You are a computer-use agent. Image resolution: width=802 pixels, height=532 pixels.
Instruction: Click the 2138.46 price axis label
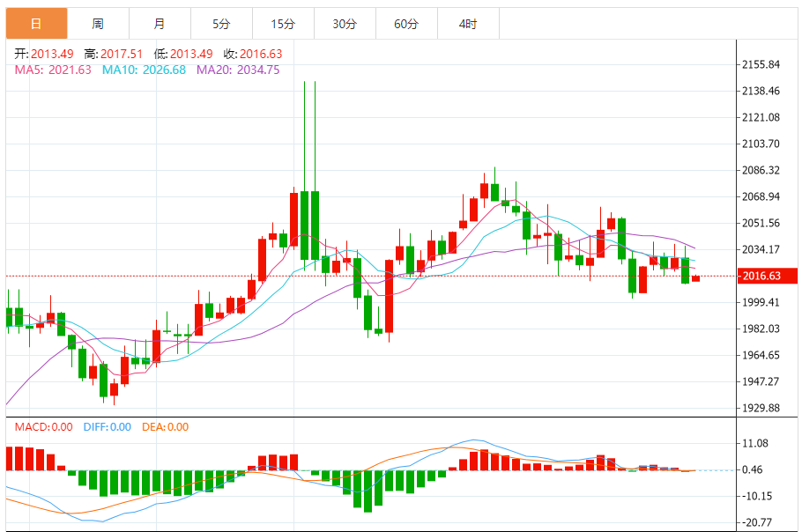pyautogui.click(x=761, y=91)
